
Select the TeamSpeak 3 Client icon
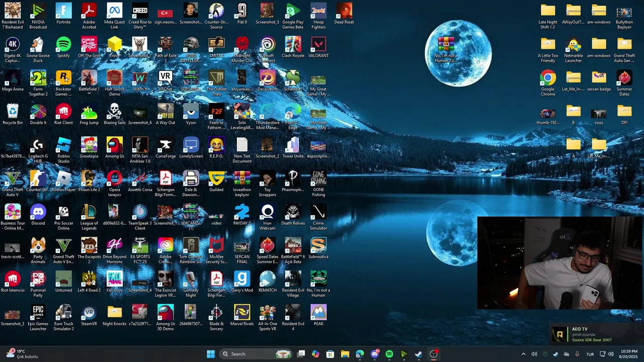click(x=140, y=218)
